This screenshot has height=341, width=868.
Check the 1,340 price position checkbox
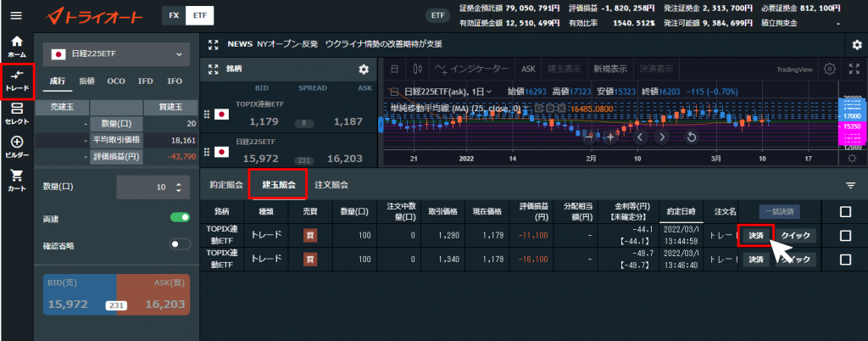pyautogui.click(x=845, y=259)
